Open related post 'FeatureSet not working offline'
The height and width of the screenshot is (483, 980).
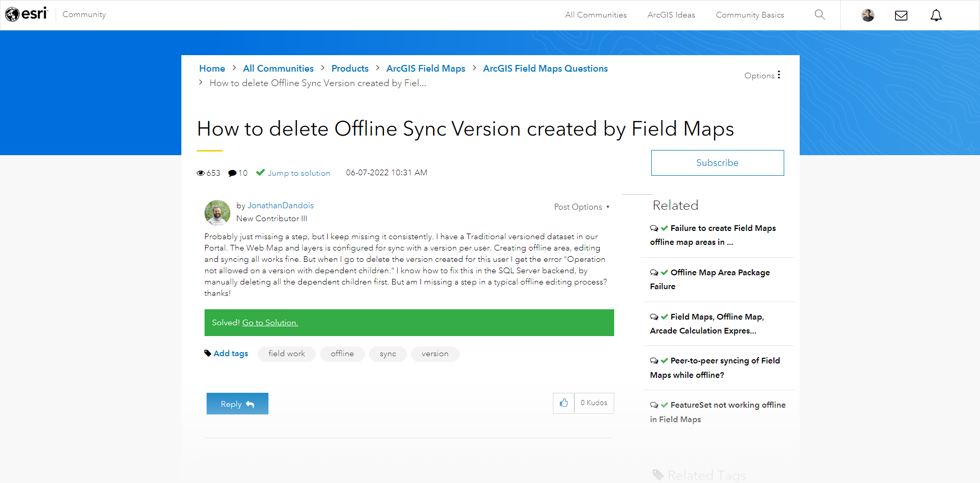[718, 412]
